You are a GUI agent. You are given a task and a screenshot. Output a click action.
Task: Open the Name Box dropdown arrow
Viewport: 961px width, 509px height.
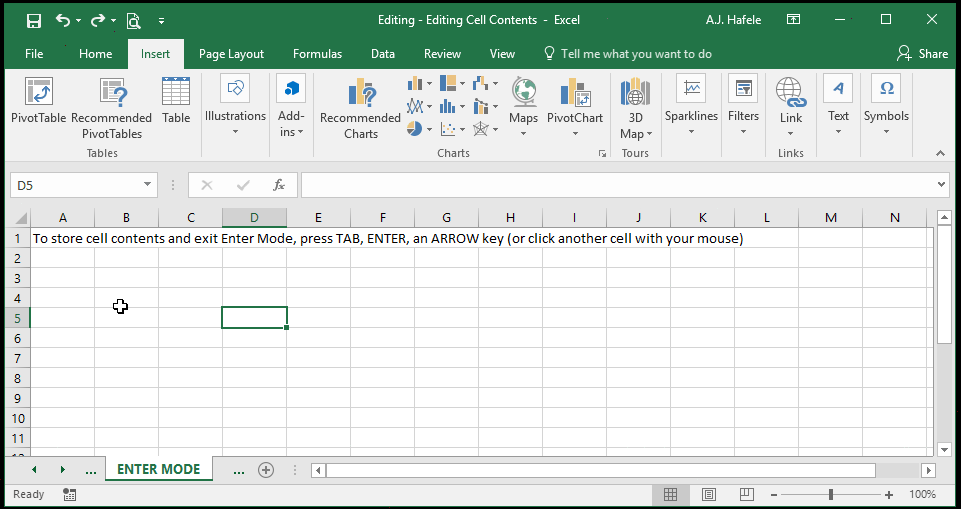pos(147,185)
